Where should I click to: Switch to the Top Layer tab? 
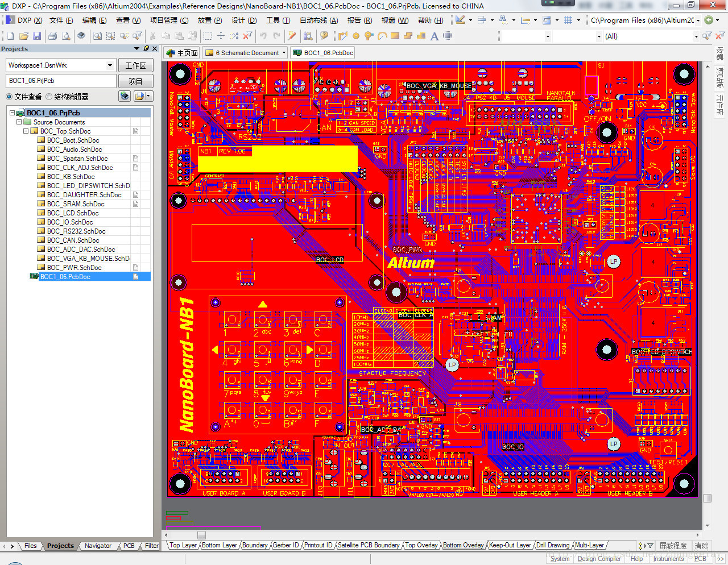tap(183, 545)
